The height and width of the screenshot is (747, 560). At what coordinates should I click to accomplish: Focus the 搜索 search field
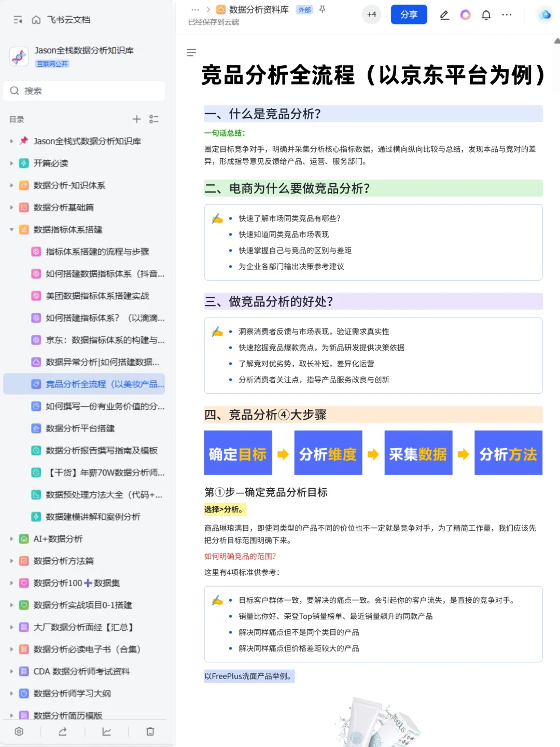84,91
